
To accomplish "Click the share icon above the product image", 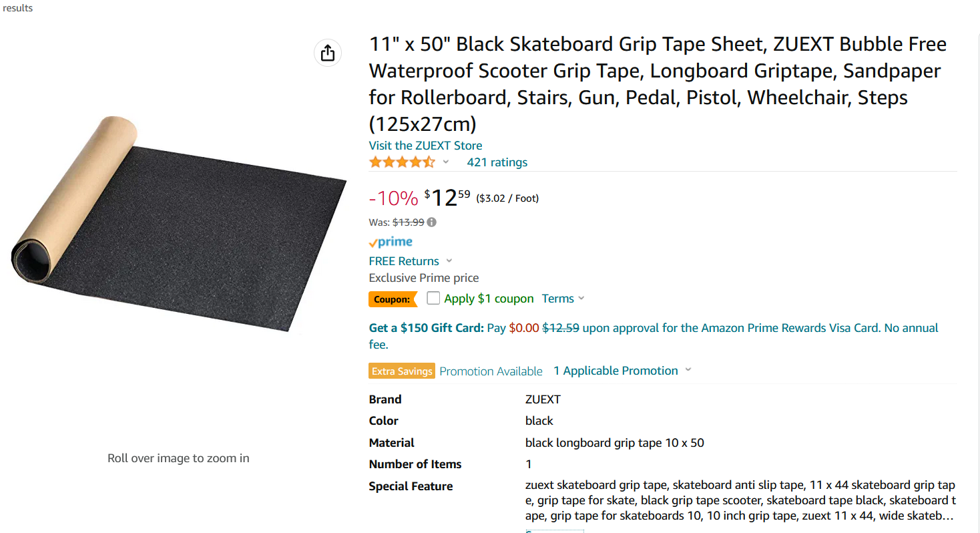I will [x=328, y=53].
